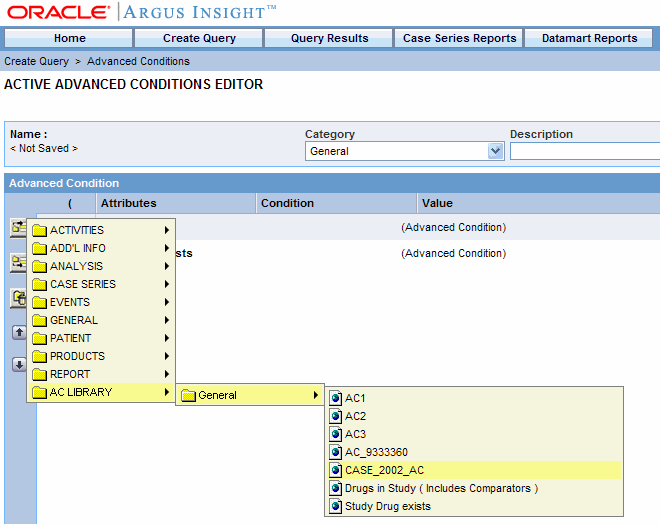660x524 pixels.
Task: Open the Case Series Reports tab
Action: 459,38
